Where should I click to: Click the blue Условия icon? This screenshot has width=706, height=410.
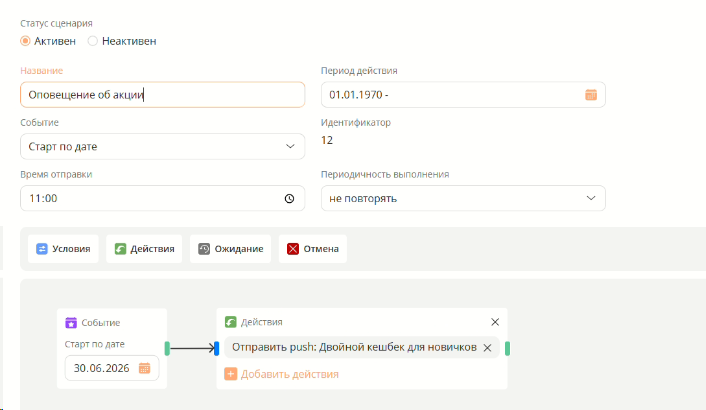coord(42,249)
